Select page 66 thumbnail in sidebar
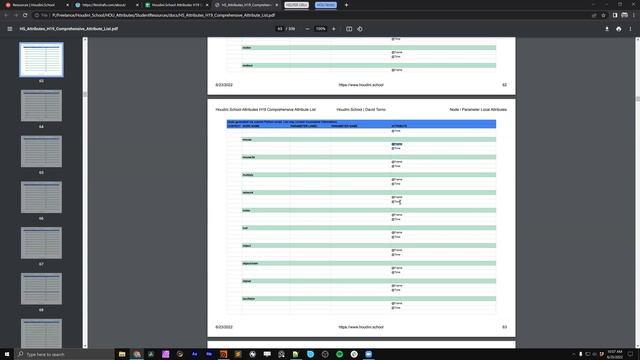Viewport: 640px width, 360px height. [x=41, y=197]
